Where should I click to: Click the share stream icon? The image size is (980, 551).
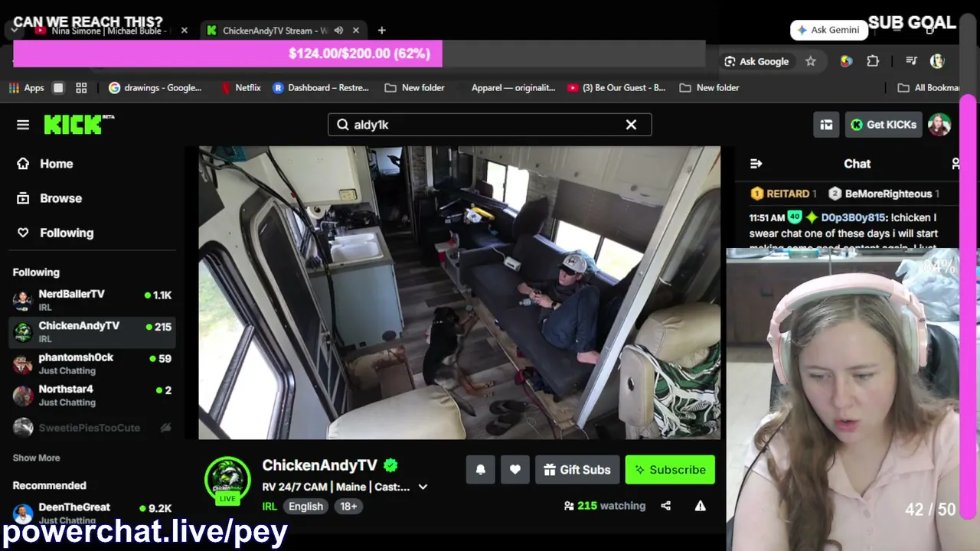pos(666,506)
